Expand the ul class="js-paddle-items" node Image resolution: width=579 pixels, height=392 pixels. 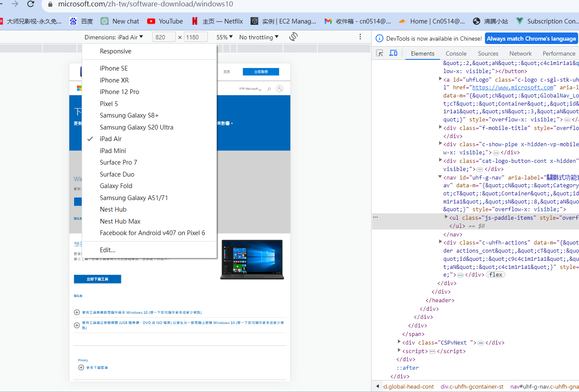[446, 217]
